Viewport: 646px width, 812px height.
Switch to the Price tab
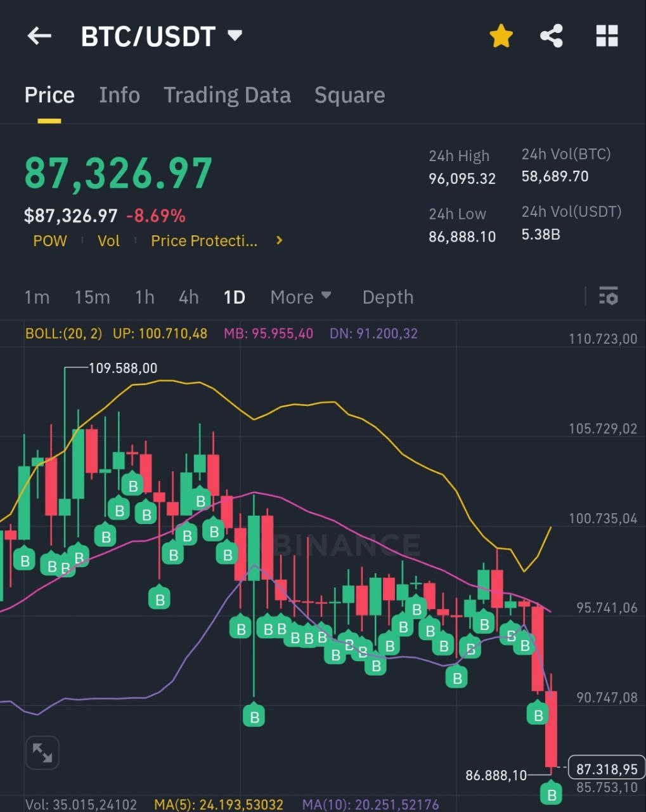(49, 95)
